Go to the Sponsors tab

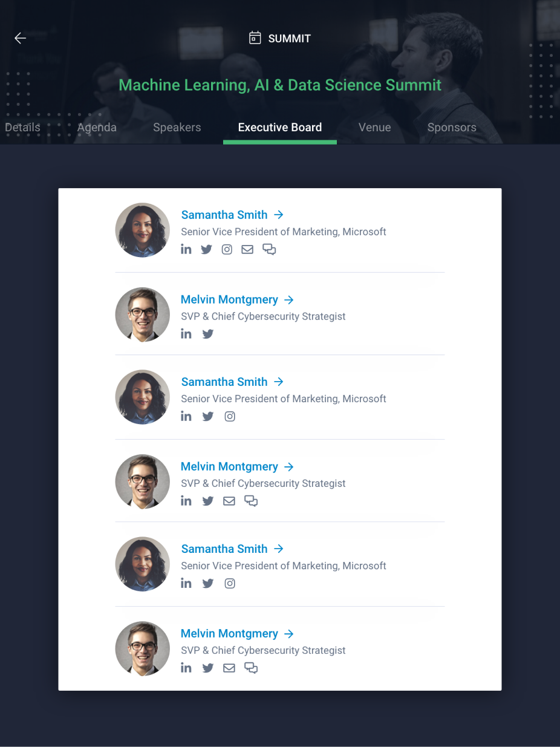pyautogui.click(x=452, y=128)
